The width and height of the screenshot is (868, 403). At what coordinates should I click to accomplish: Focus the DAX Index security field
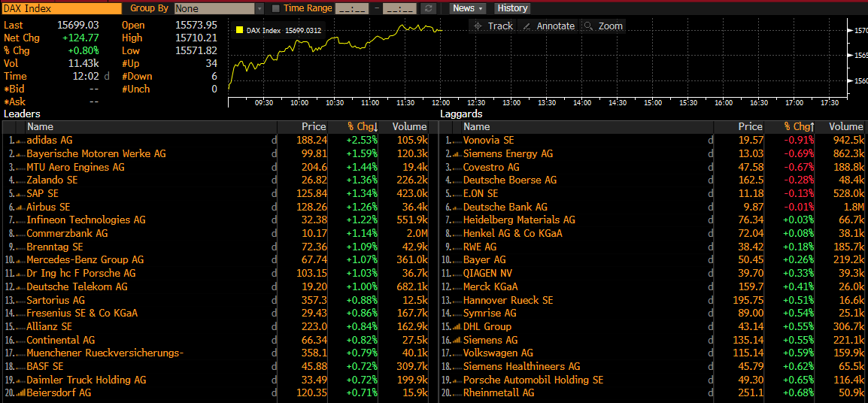point(62,8)
